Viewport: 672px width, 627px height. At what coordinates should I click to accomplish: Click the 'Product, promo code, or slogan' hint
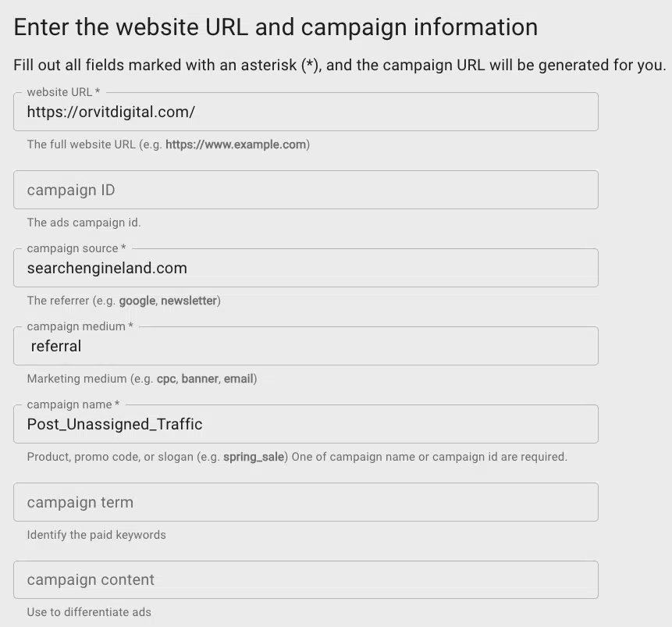coord(297,457)
